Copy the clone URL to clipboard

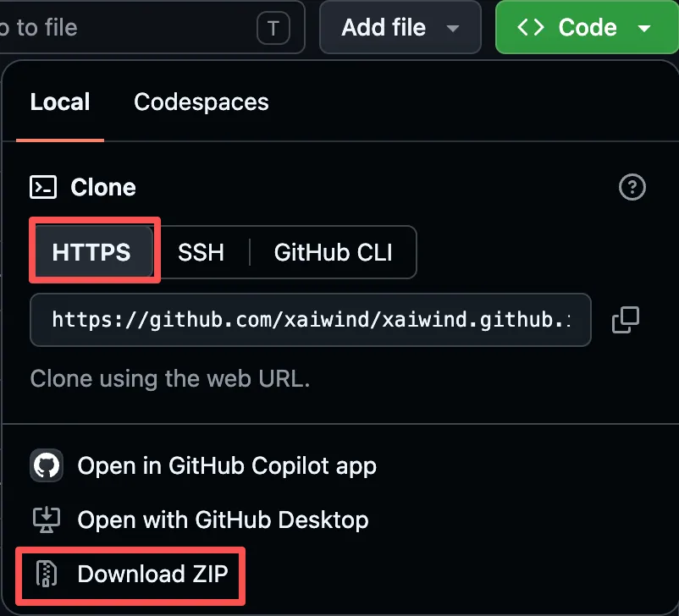tap(626, 320)
